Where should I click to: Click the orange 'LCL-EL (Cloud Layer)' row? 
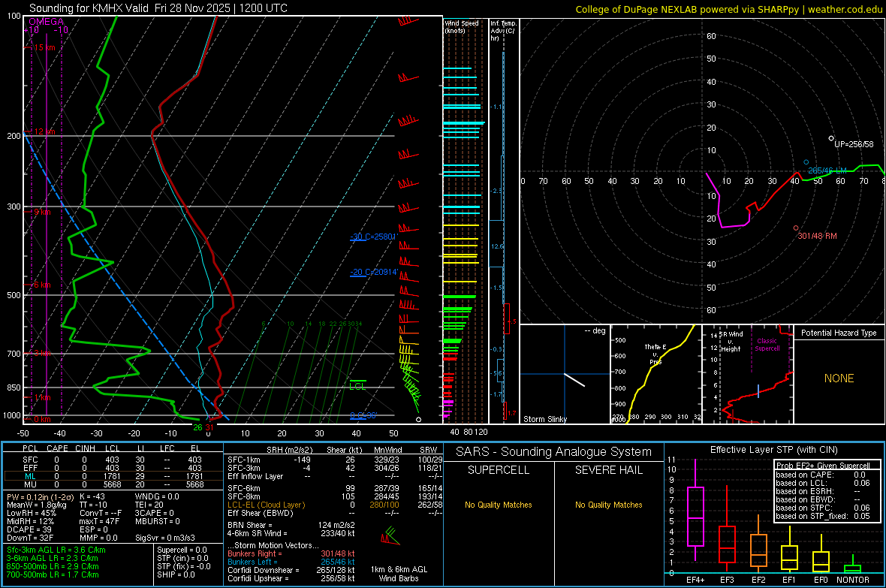[x=335, y=505]
